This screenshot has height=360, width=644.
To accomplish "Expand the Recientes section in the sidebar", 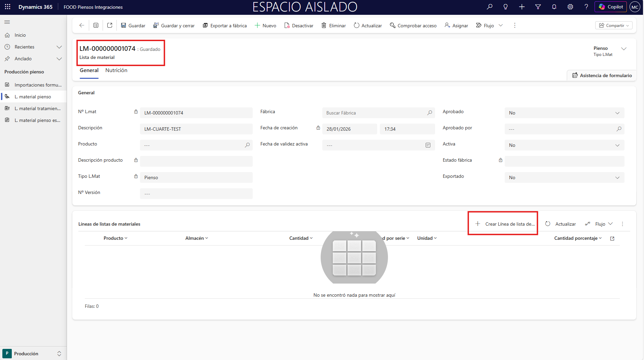I will 59,47.
